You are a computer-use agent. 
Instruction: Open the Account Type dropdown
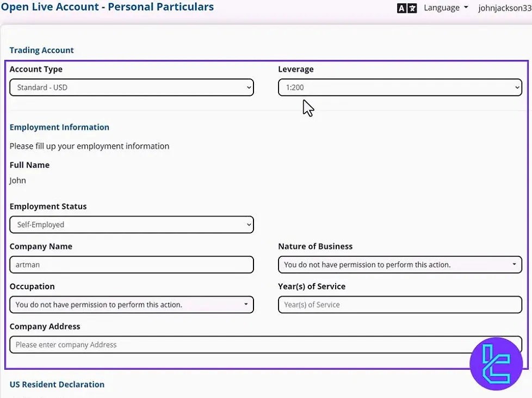click(132, 88)
